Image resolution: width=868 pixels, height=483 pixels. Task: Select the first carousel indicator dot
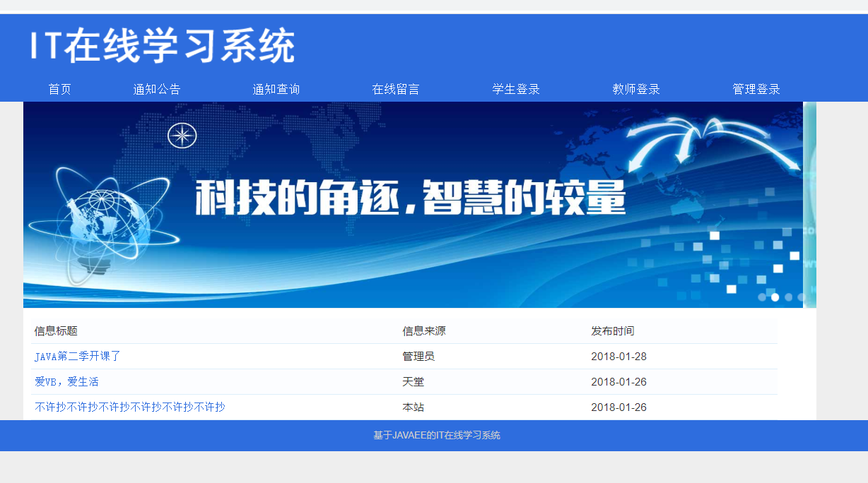pos(762,297)
